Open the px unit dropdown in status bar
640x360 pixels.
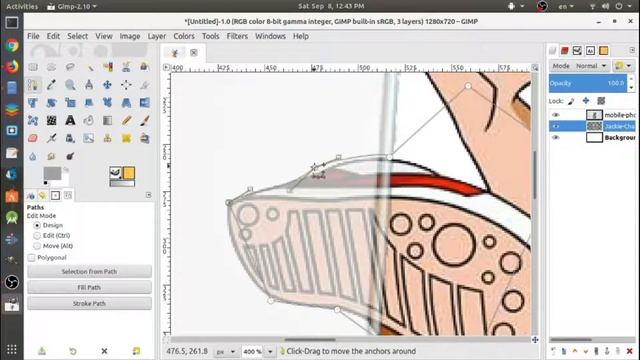pyautogui.click(x=226, y=351)
